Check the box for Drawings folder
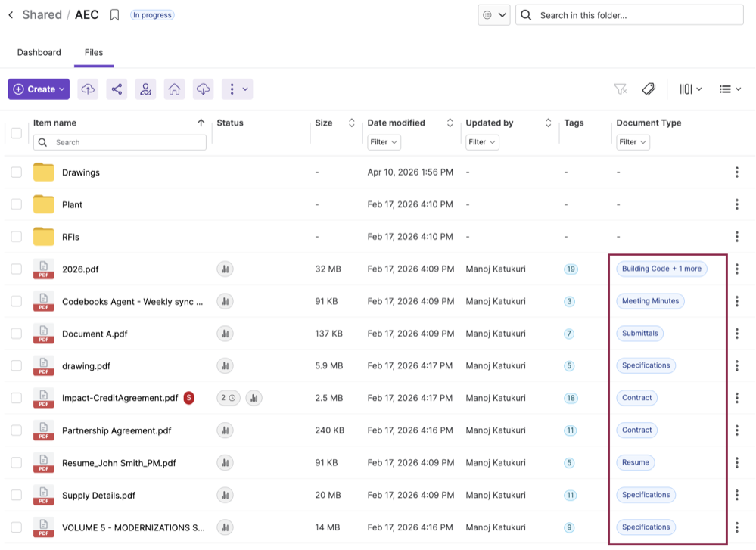This screenshot has width=756, height=550. (x=16, y=172)
